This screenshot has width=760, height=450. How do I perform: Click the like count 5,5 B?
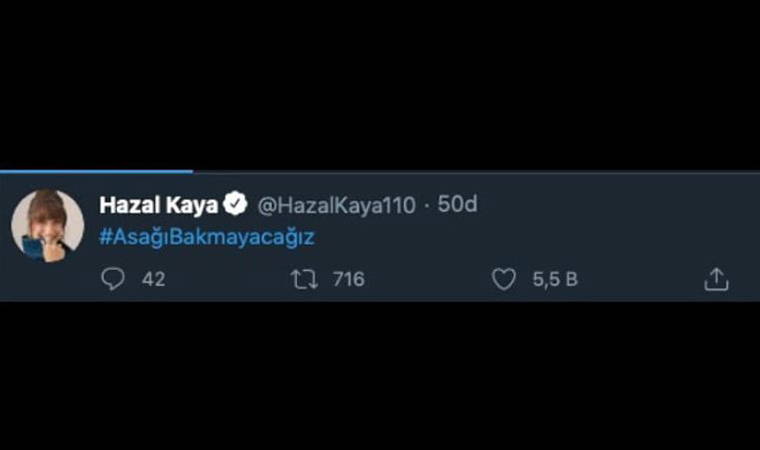pyautogui.click(x=555, y=280)
